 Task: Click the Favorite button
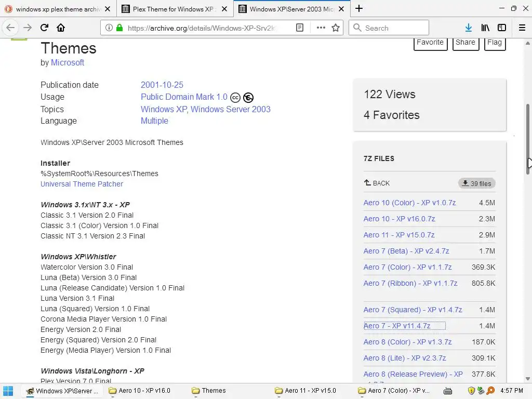[430, 43]
